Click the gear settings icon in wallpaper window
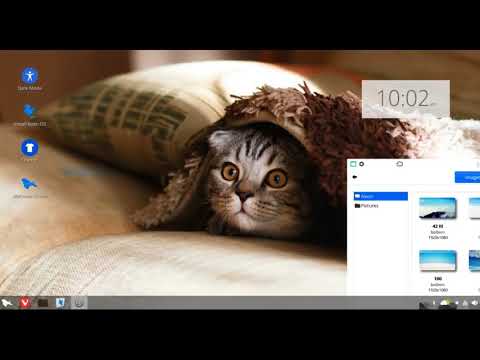This screenshot has width=480, height=360. point(361,164)
